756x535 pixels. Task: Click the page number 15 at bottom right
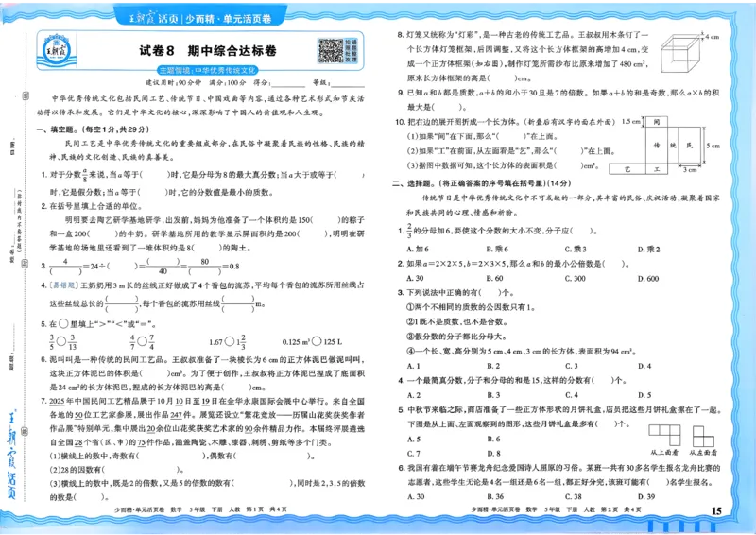click(x=716, y=510)
